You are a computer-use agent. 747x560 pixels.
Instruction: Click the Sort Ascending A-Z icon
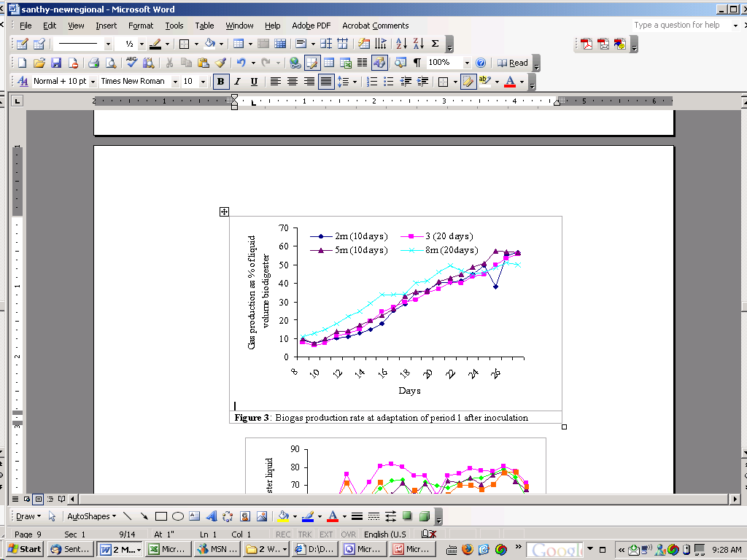tap(402, 44)
